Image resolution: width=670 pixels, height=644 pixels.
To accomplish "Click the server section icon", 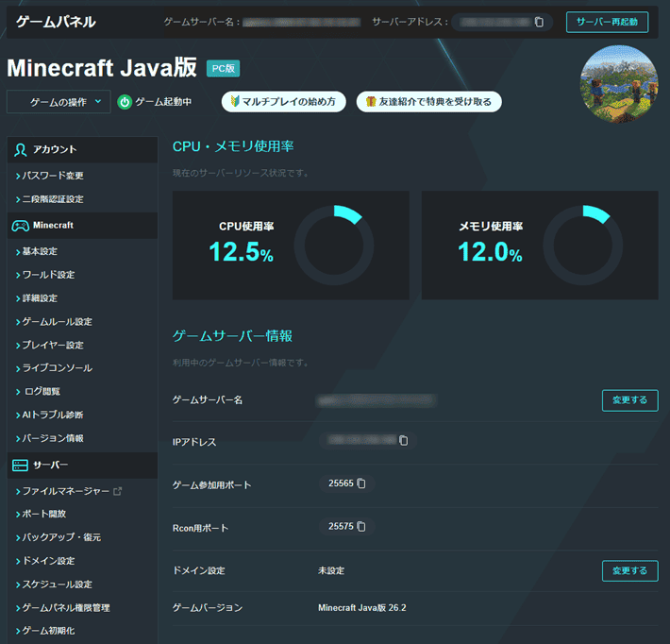I will (20, 465).
